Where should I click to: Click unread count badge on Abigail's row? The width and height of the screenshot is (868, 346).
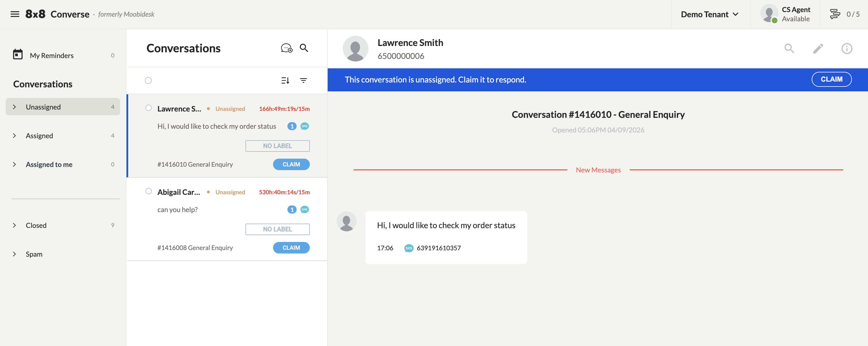tap(292, 209)
